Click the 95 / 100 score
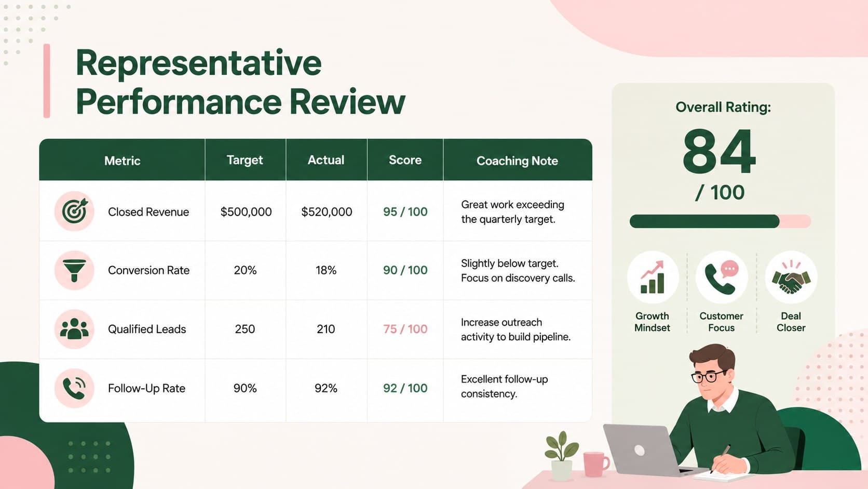 point(405,212)
